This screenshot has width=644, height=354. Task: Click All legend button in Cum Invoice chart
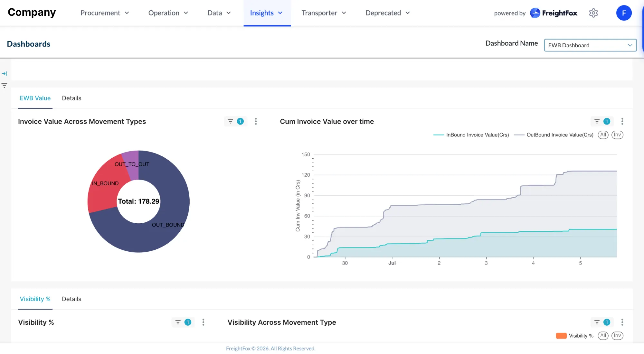click(x=603, y=135)
